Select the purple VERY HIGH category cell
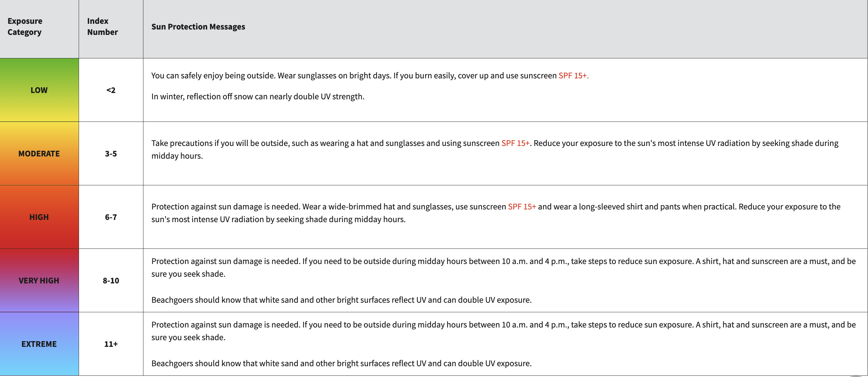The image size is (868, 377). click(x=39, y=281)
